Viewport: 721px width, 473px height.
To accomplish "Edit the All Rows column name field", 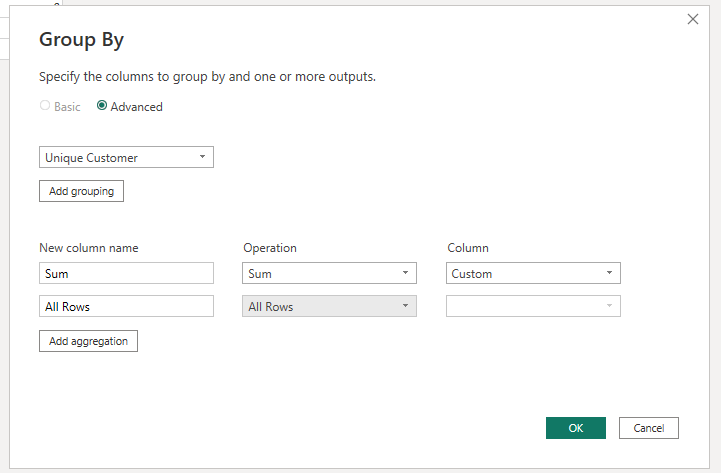I will tap(126, 306).
